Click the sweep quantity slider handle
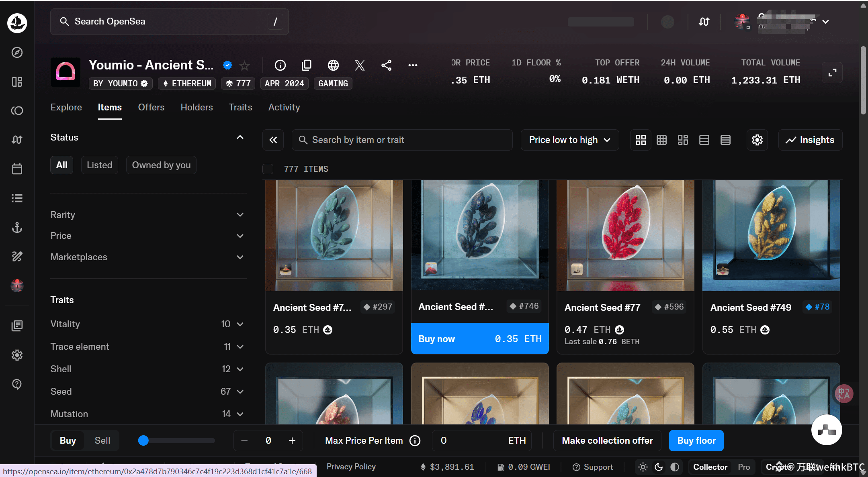This screenshot has height=477, width=868. tap(143, 440)
